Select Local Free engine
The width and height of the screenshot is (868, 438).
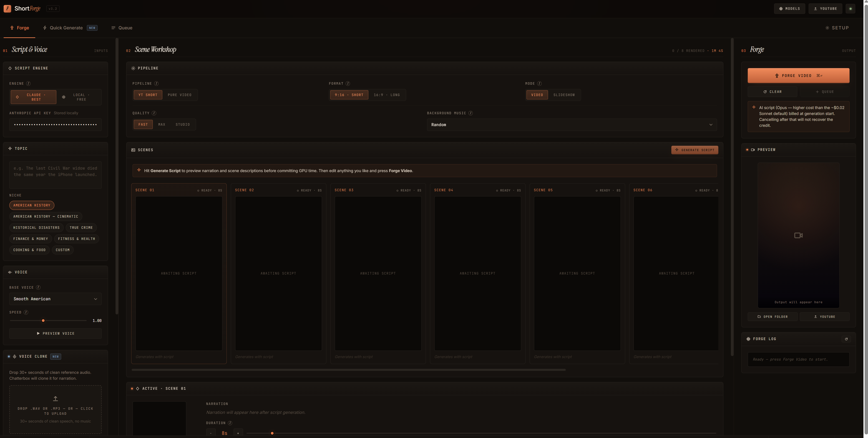pyautogui.click(x=79, y=97)
